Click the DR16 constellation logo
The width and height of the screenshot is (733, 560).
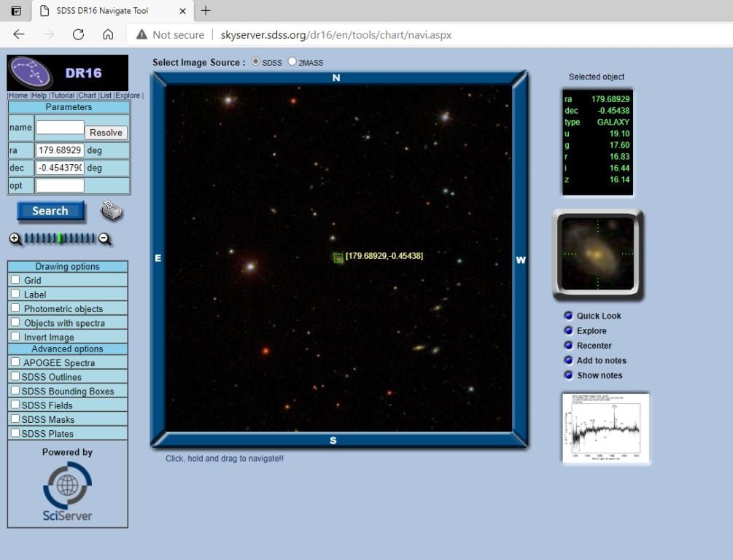[31, 73]
